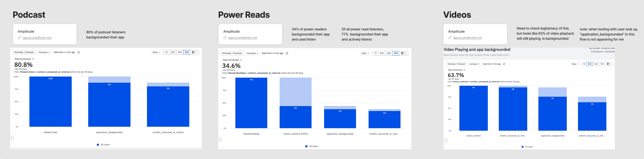
Task: Click refresh icon in Power Reads chart
Action: pyautogui.click(x=287, y=53)
